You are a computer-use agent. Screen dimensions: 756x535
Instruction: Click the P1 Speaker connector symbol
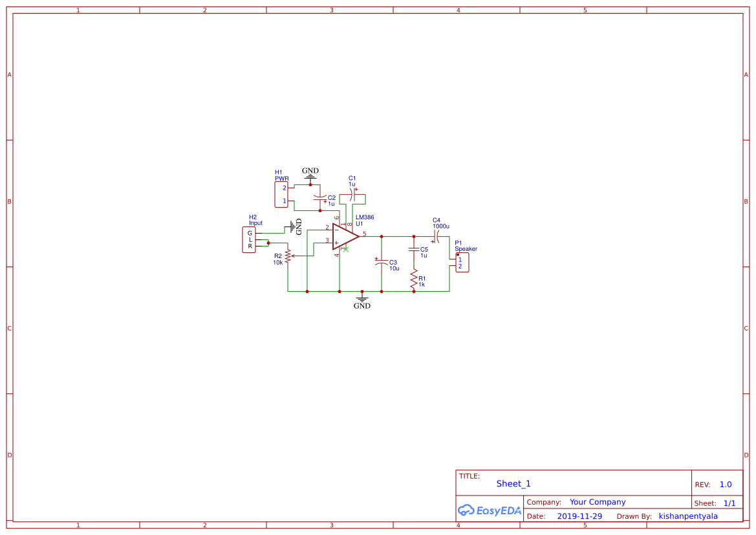(461, 261)
